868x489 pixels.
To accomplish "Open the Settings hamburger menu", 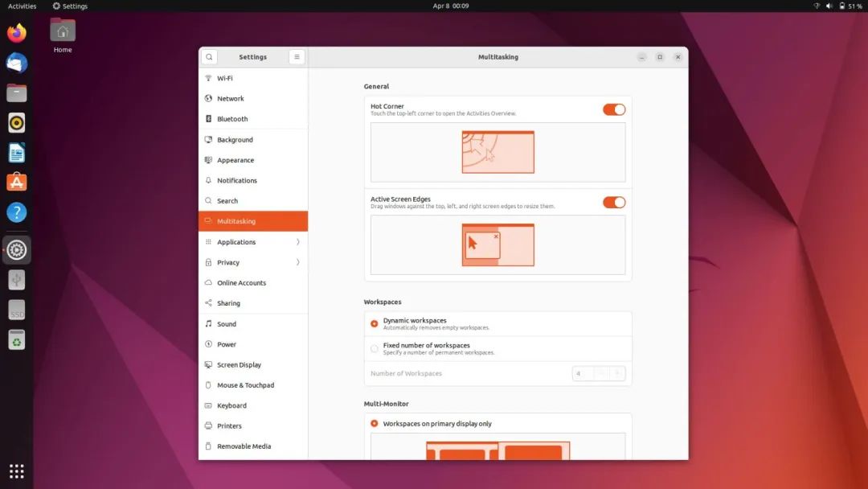I will 297,57.
